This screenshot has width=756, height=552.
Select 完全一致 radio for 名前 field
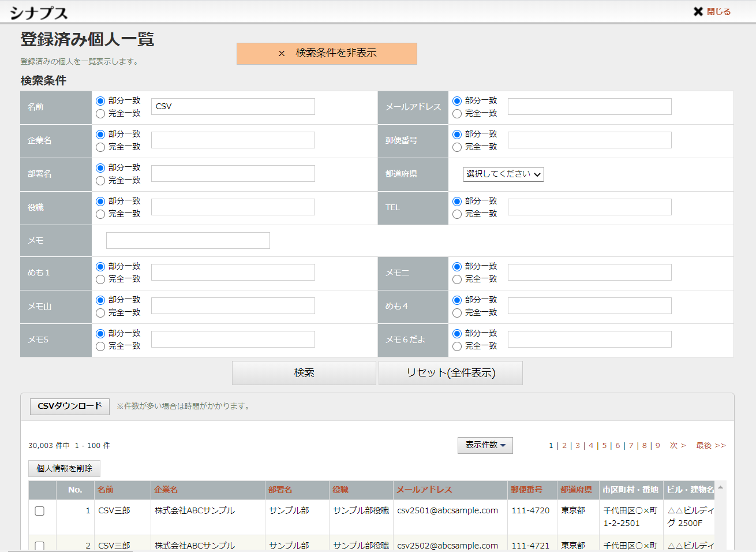(x=100, y=114)
